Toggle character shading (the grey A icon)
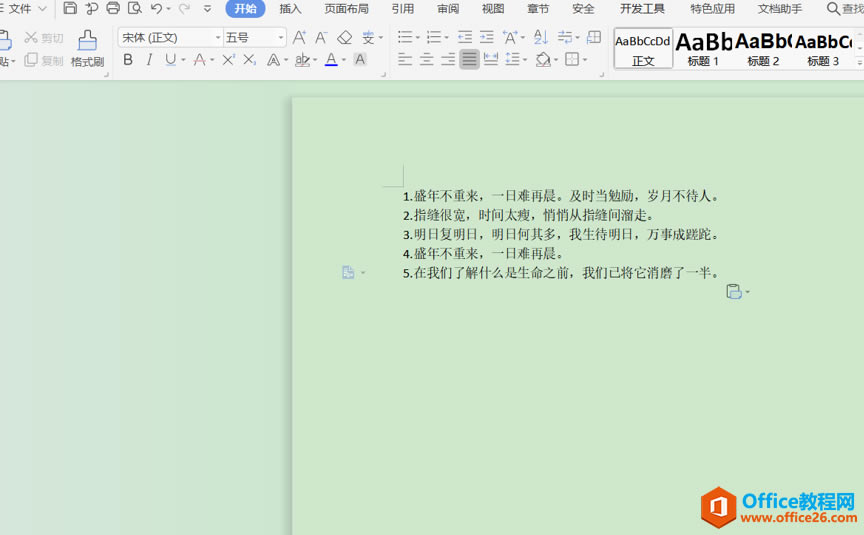This screenshot has height=535, width=864. [x=360, y=60]
